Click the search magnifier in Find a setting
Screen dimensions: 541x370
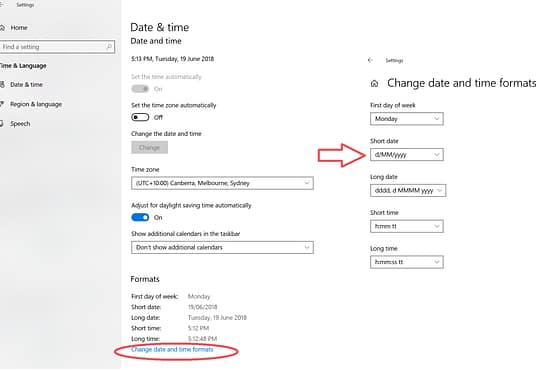click(x=109, y=47)
